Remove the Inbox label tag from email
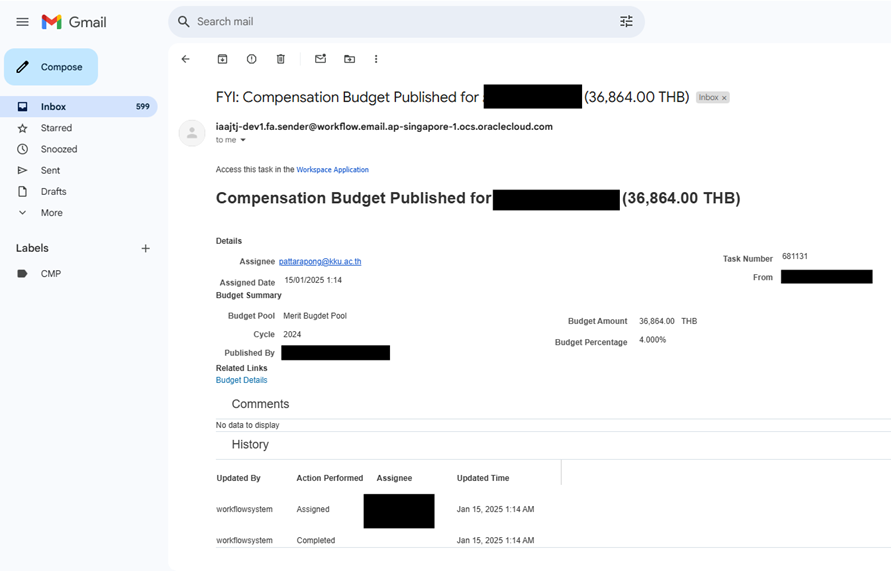 coord(724,98)
